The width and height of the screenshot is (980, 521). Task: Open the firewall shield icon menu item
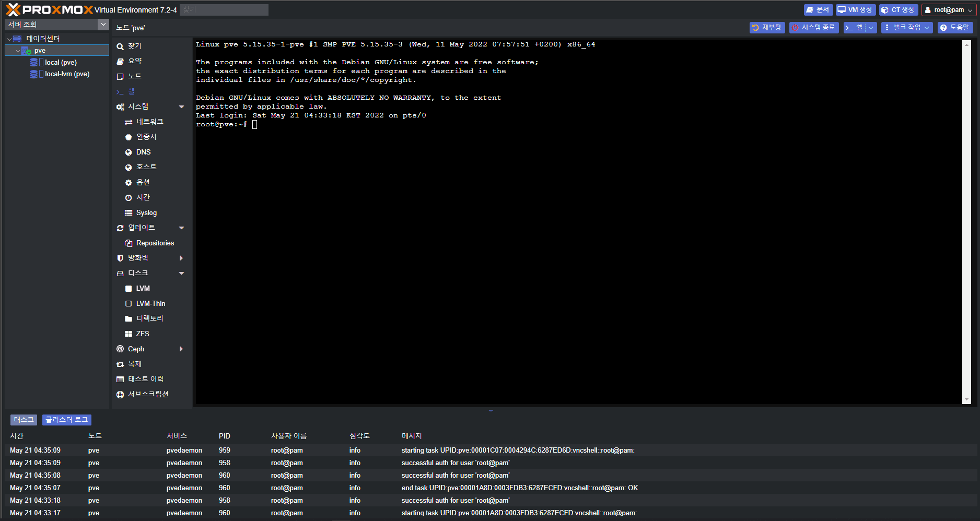(120, 258)
